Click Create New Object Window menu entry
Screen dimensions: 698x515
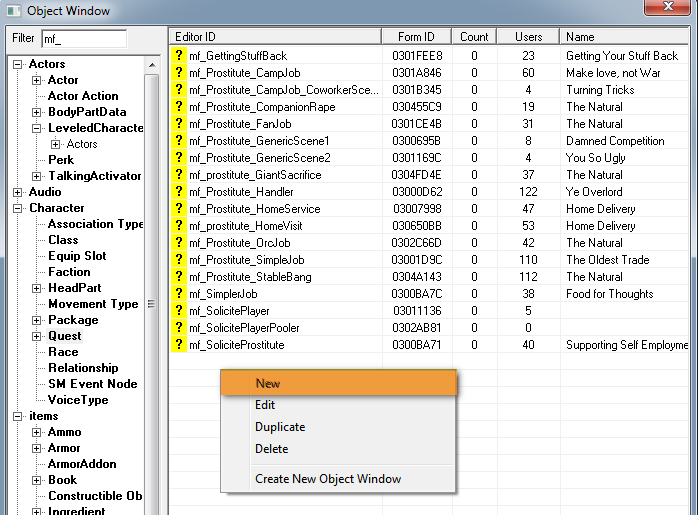[x=328, y=479]
